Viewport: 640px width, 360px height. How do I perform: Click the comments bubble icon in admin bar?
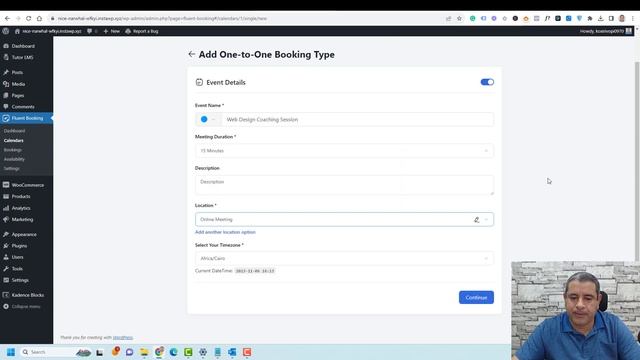89,31
